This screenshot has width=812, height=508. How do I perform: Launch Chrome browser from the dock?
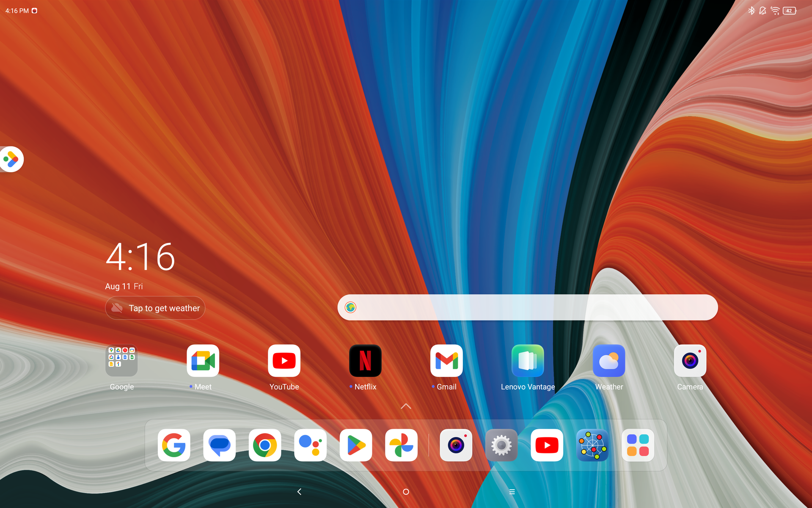265,445
